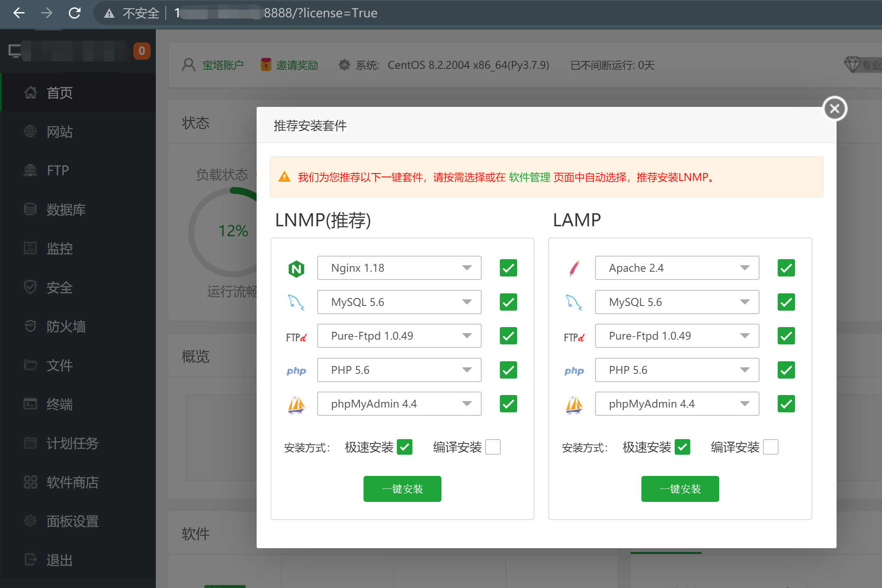Click the user account avatar icon
The image size is (882, 588).
[x=189, y=65]
